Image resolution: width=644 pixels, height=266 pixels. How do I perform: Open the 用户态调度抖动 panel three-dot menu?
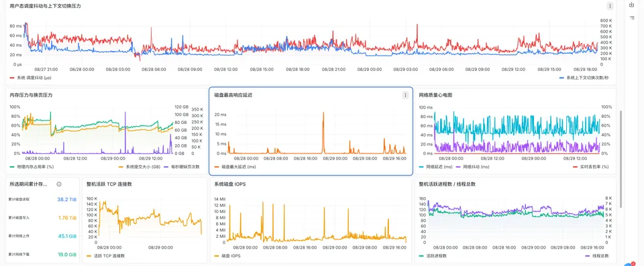610,6
